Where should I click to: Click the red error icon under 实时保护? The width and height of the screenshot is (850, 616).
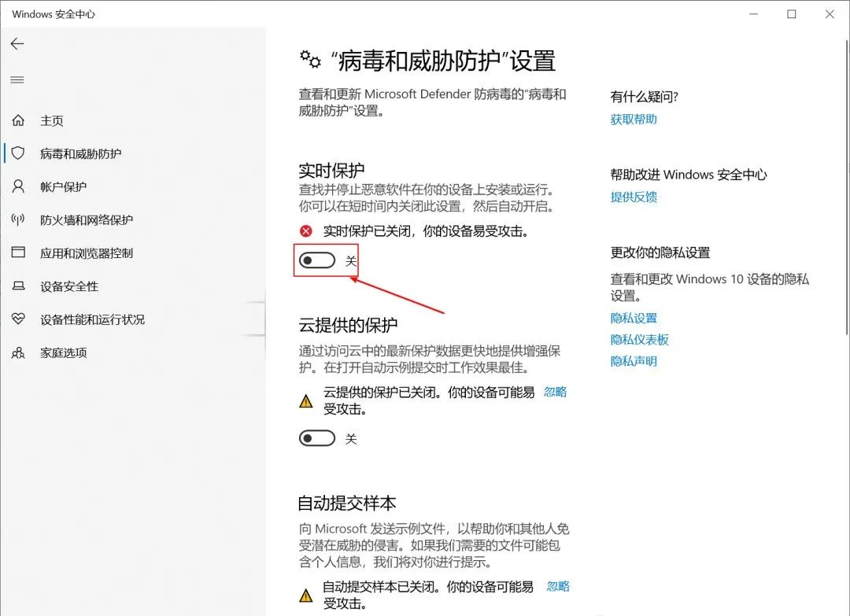306,231
